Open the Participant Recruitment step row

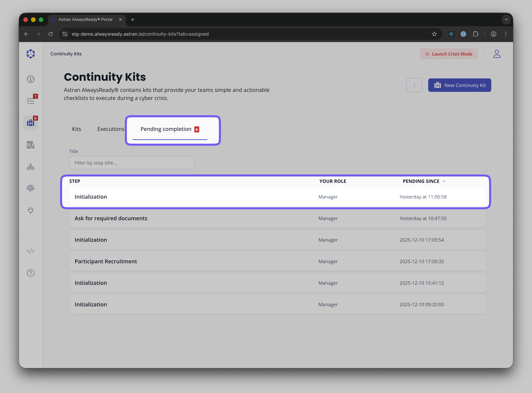click(x=277, y=261)
